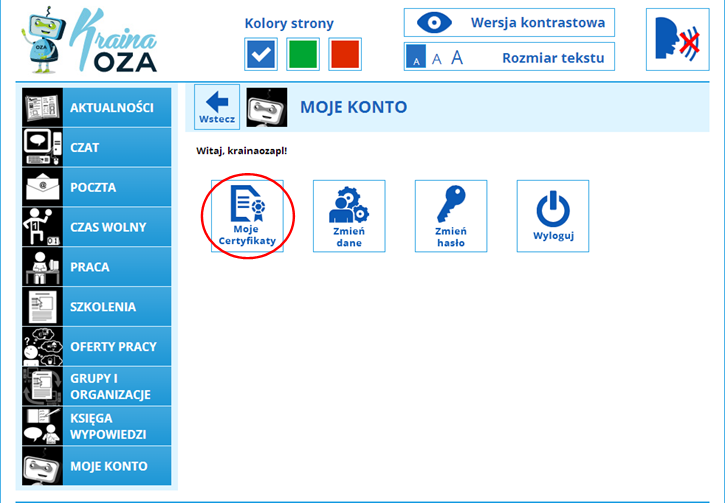Open the Praca desk worker icon
Viewport: 725px width, 503px height.
point(43,266)
